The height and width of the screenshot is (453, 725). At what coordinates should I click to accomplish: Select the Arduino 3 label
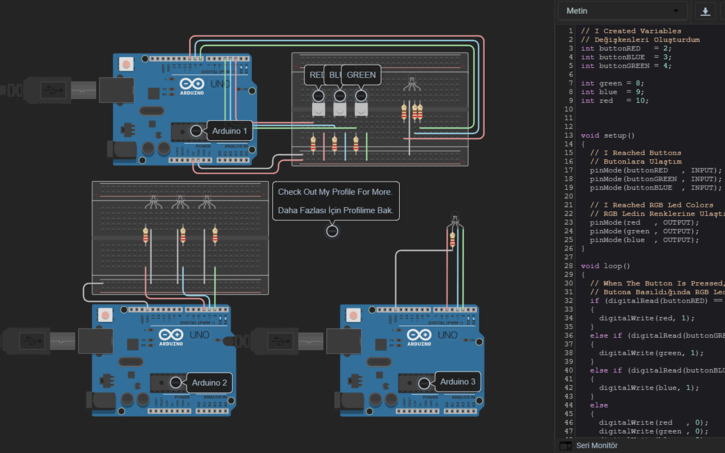pos(460,382)
